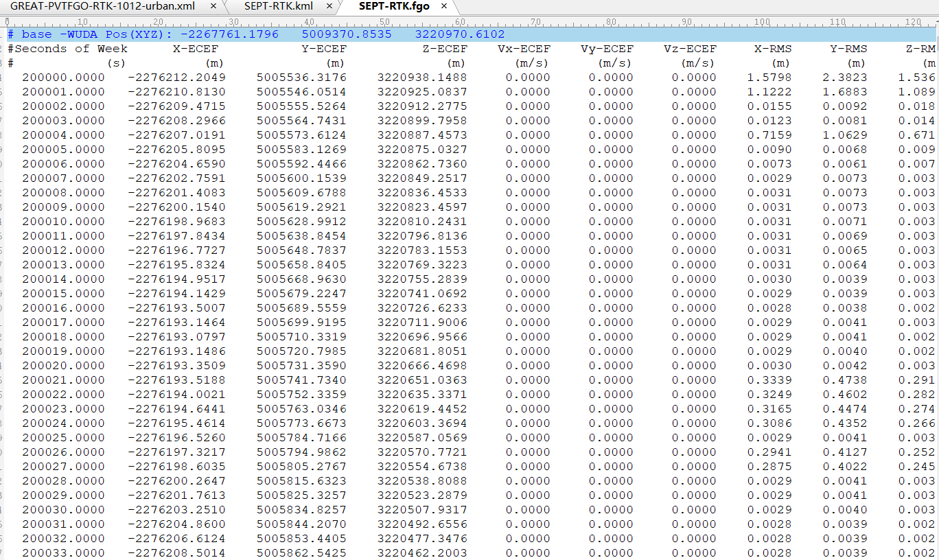The width and height of the screenshot is (939, 560).
Task: Click the Vy-ECEF column header
Action: pos(607,49)
